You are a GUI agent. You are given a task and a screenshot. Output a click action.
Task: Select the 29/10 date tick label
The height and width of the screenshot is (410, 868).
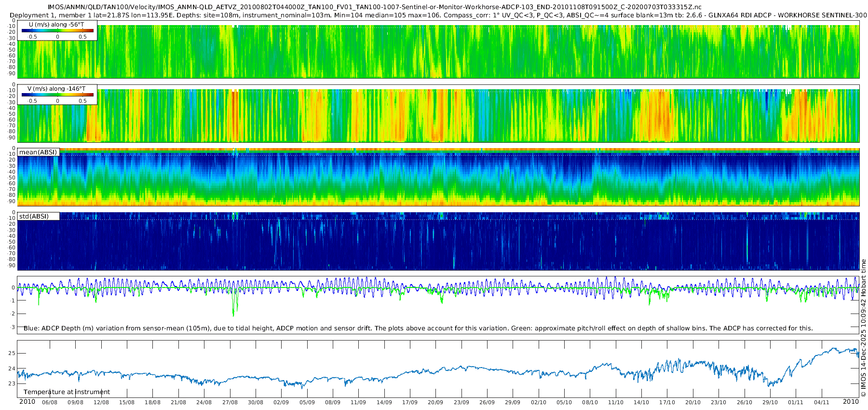pos(770,402)
